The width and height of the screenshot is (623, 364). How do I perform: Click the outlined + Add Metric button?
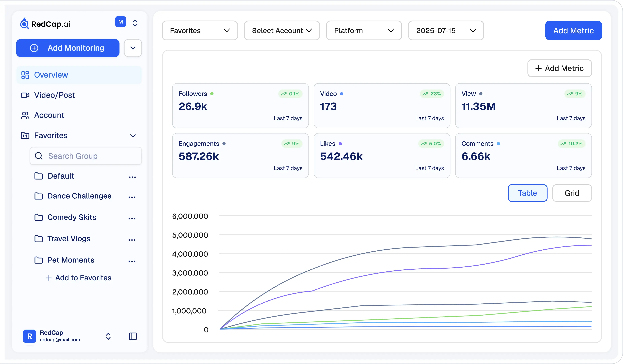click(x=559, y=68)
